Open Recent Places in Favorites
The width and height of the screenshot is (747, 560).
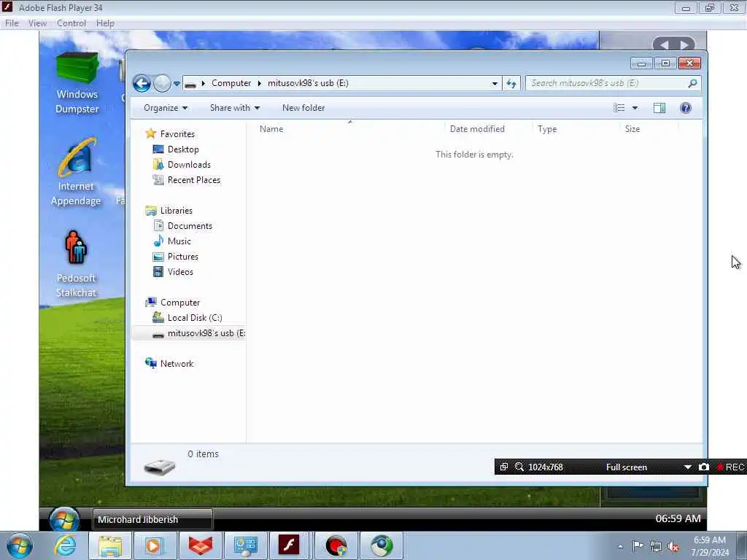tap(193, 180)
